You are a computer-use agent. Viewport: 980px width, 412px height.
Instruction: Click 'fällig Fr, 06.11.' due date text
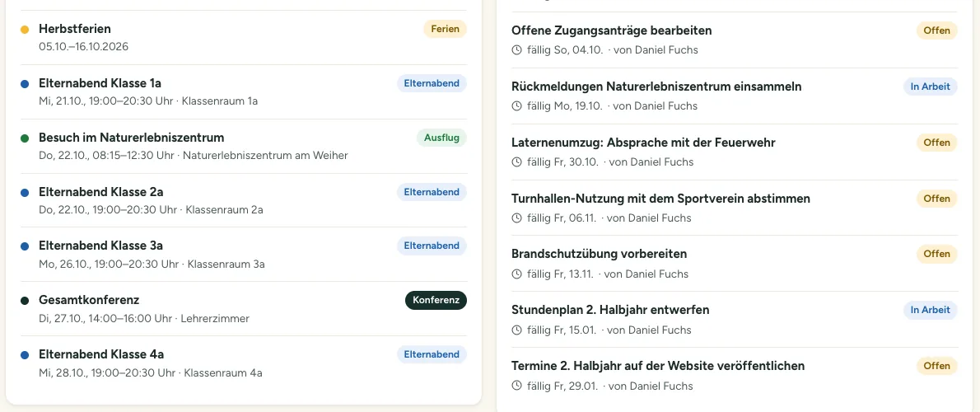pyautogui.click(x=562, y=218)
